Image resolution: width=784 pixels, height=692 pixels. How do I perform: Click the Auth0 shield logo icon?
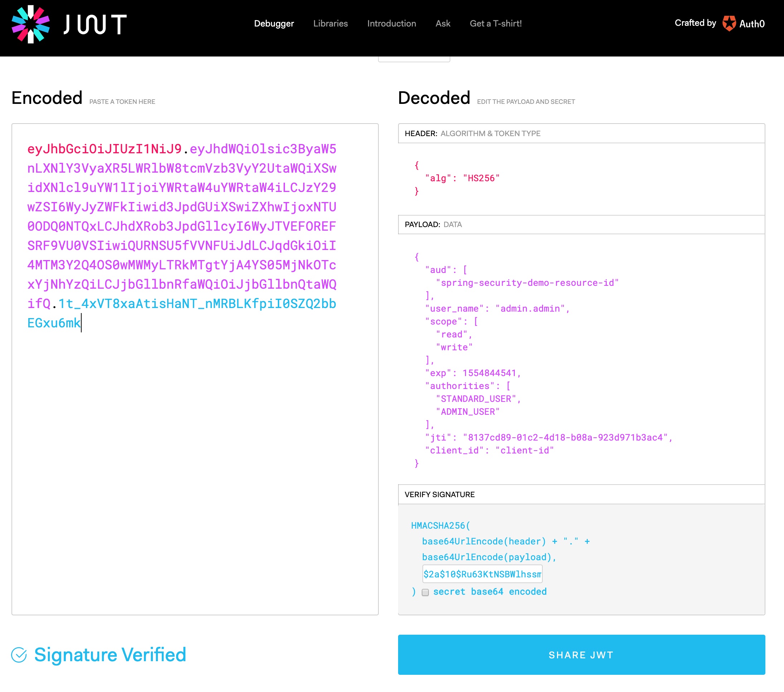pos(729,23)
